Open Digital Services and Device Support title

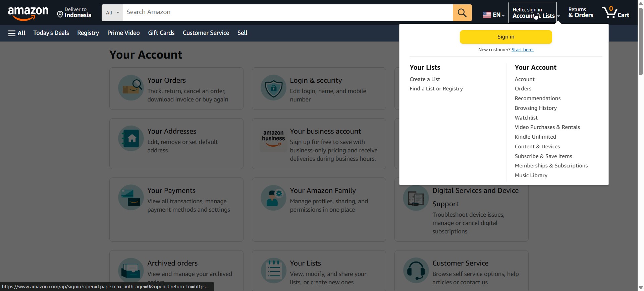pos(475,197)
